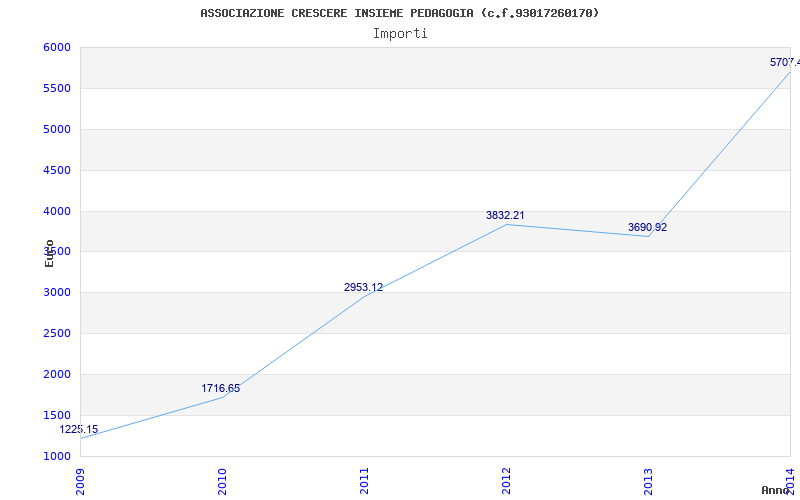This screenshot has height=500, width=800.
Task: Click the 2500 y-axis tick label
Action: click(x=57, y=333)
